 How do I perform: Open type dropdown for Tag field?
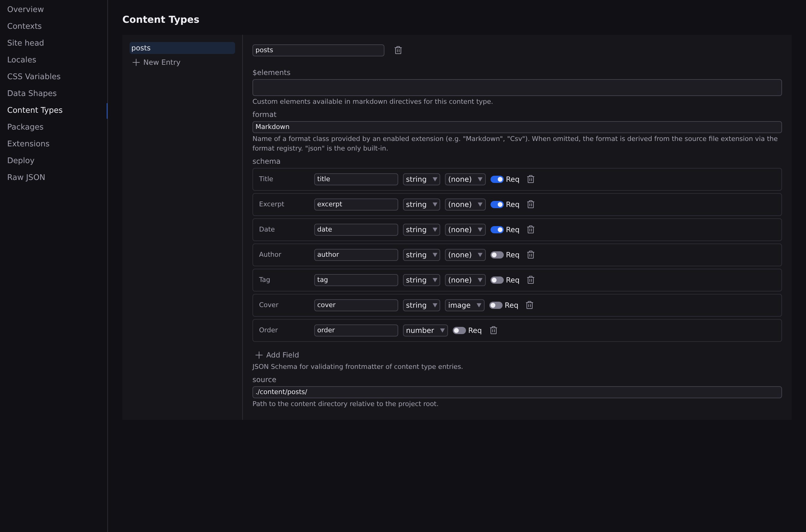[421, 280]
